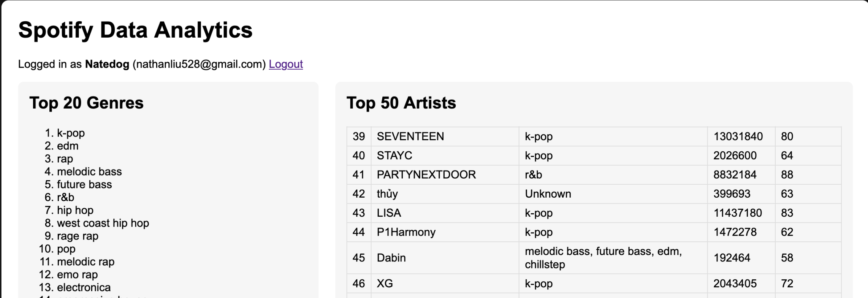This screenshot has height=298, width=868.
Task: Select the edm genre list item
Action: click(68, 146)
